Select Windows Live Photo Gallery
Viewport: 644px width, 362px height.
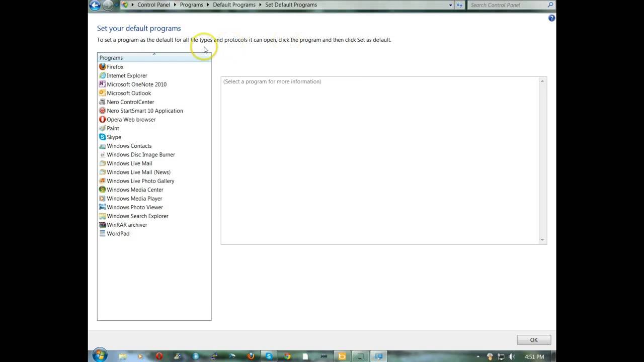pos(140,180)
